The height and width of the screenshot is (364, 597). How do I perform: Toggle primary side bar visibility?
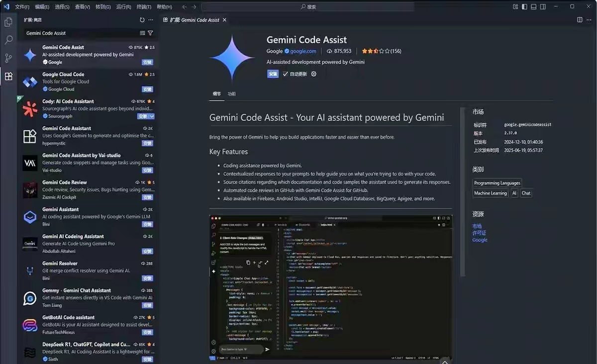coord(525,6)
